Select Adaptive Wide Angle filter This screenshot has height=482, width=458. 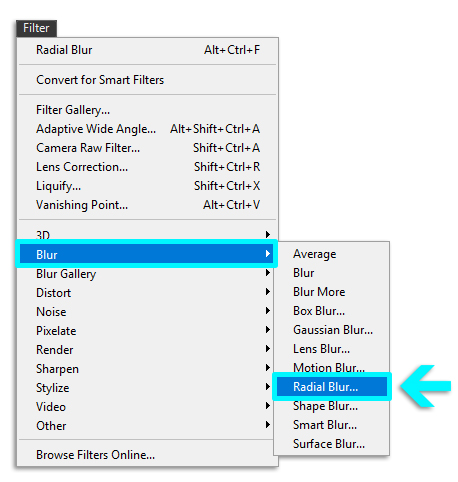[x=148, y=129]
